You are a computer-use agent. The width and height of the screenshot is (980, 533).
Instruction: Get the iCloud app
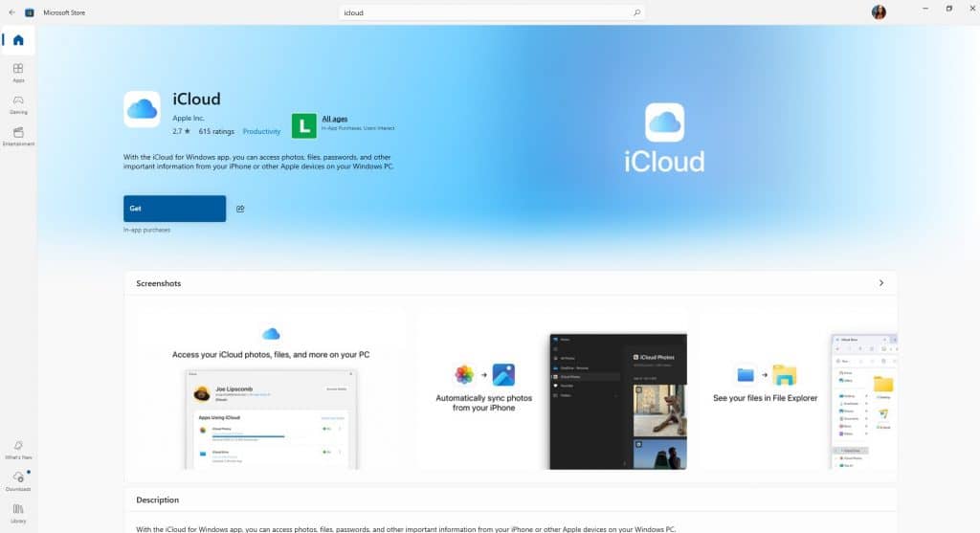[174, 209]
